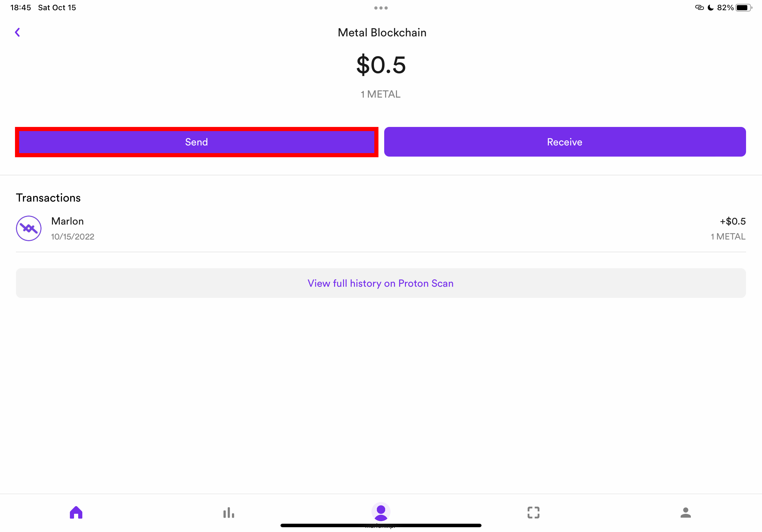This screenshot has height=532, width=762.
Task: Tap the +$0.5 transaction amount
Action: click(732, 221)
